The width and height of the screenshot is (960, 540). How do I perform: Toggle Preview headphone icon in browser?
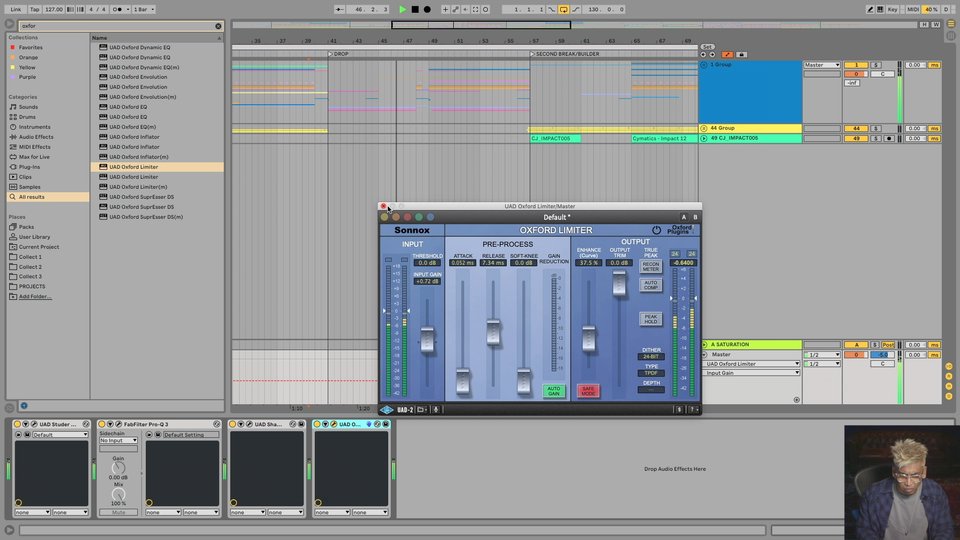[24, 405]
